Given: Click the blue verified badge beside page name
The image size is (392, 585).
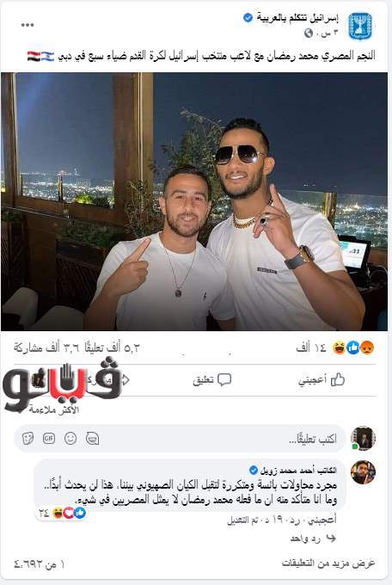Looking at the screenshot, I should click(248, 17).
